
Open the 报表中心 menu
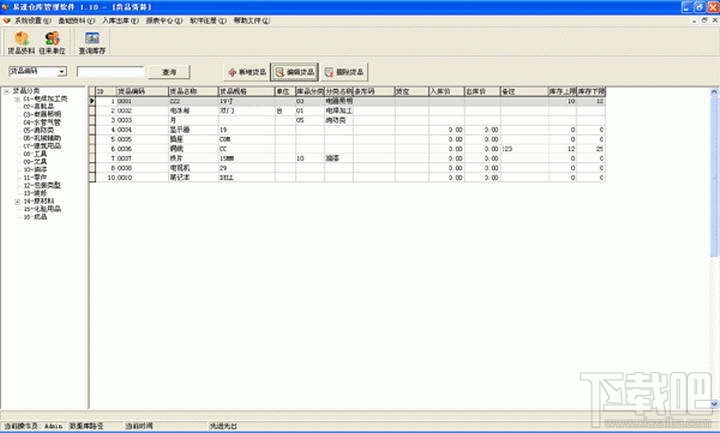point(164,21)
